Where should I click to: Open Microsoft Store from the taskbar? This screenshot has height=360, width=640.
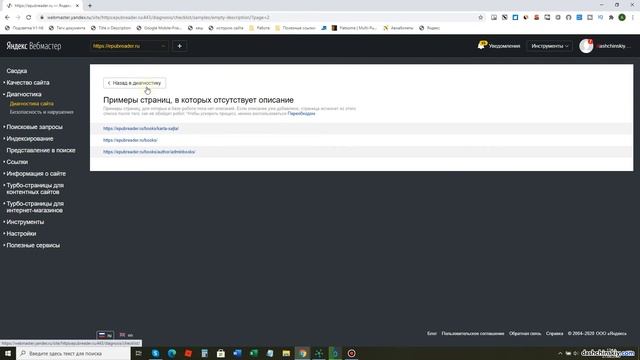(221, 353)
